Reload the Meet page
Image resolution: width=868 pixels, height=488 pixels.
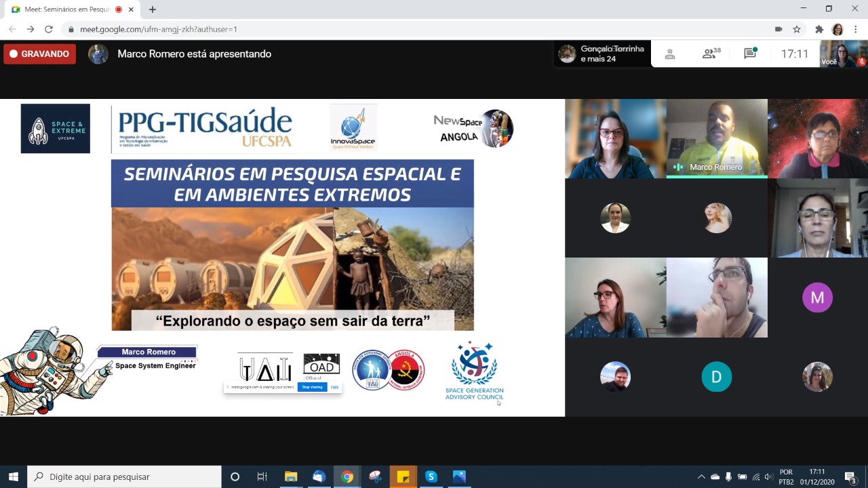pos(49,29)
